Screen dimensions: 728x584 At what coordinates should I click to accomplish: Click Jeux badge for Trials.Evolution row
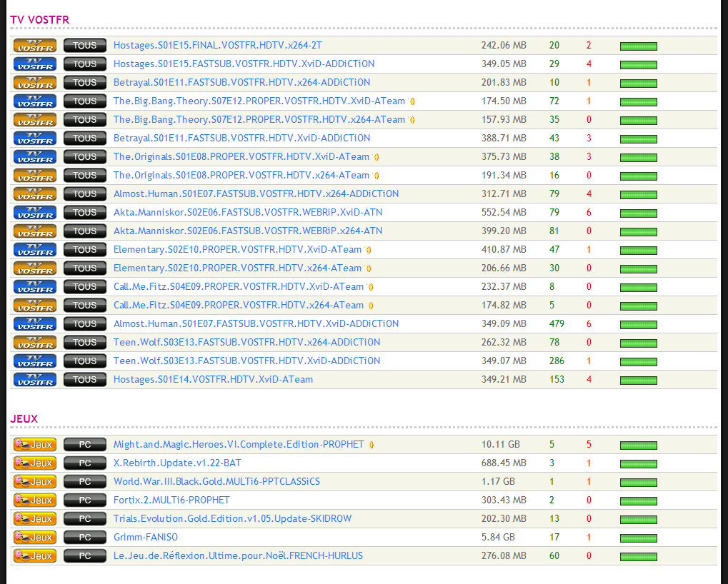(35, 518)
